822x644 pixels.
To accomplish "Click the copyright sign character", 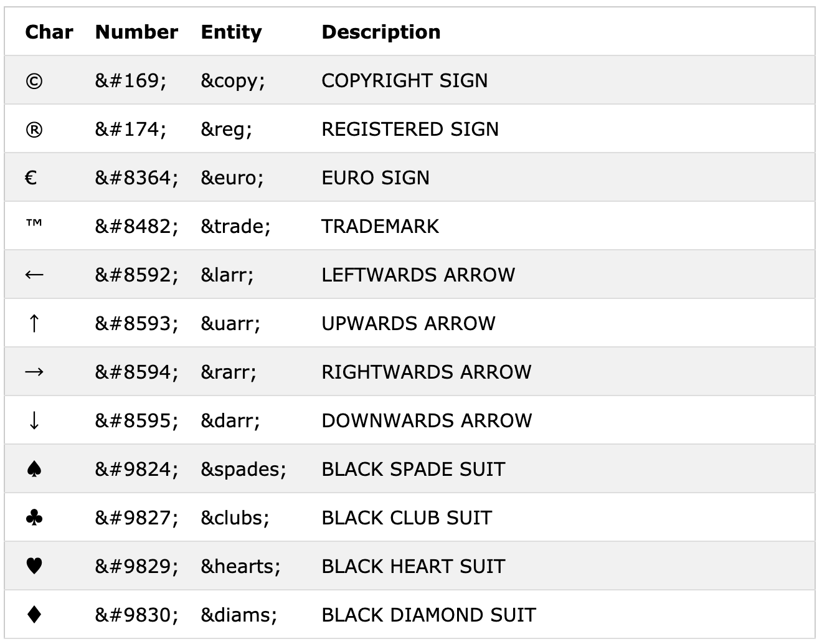I will pyautogui.click(x=34, y=81).
